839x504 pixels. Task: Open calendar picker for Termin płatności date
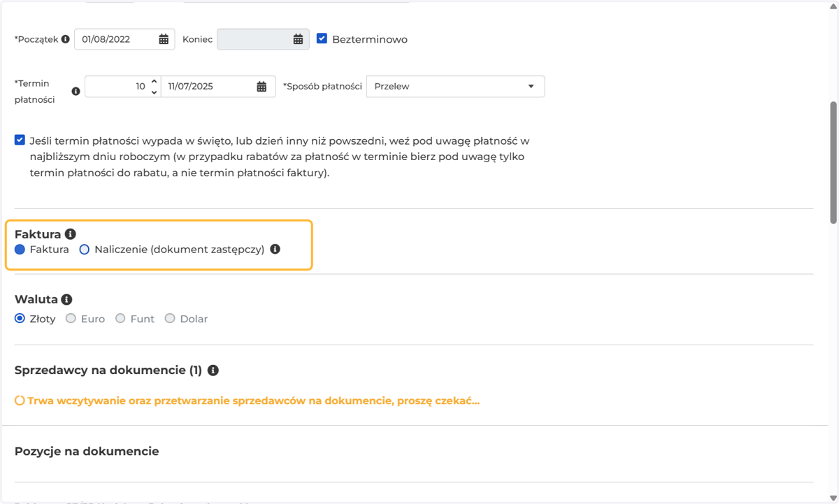pyautogui.click(x=261, y=87)
